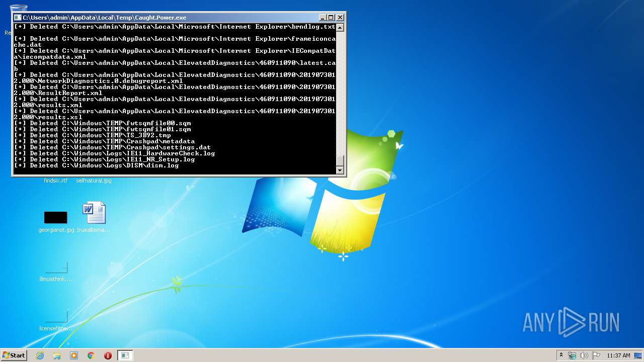Image resolution: width=644 pixels, height=362 pixels.
Task: Click the console title bar path text
Action: point(104,18)
